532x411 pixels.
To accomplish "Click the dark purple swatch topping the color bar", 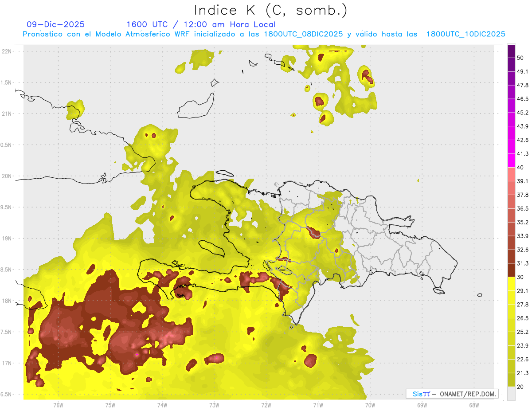I will coord(511,51).
